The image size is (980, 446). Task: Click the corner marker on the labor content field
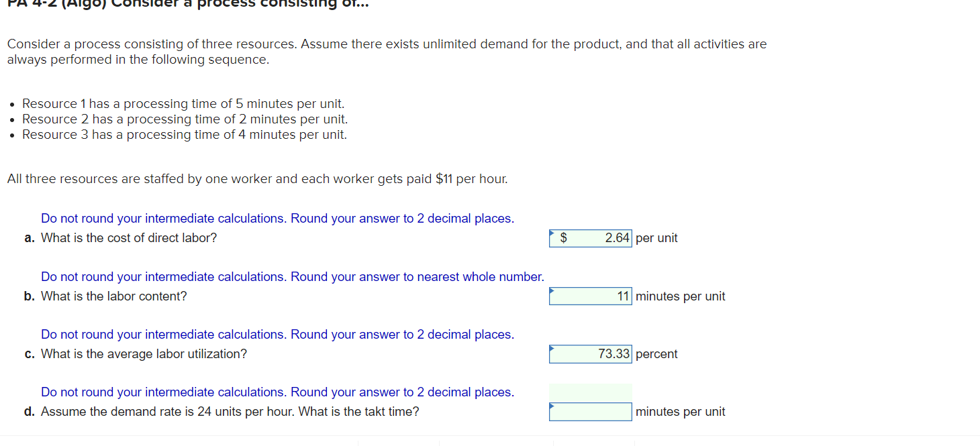tap(552, 290)
